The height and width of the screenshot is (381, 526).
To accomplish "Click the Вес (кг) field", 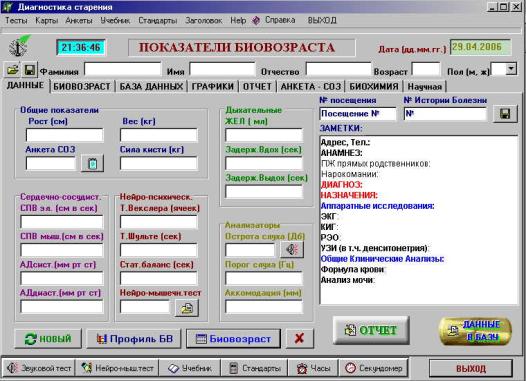I will click(x=159, y=135).
